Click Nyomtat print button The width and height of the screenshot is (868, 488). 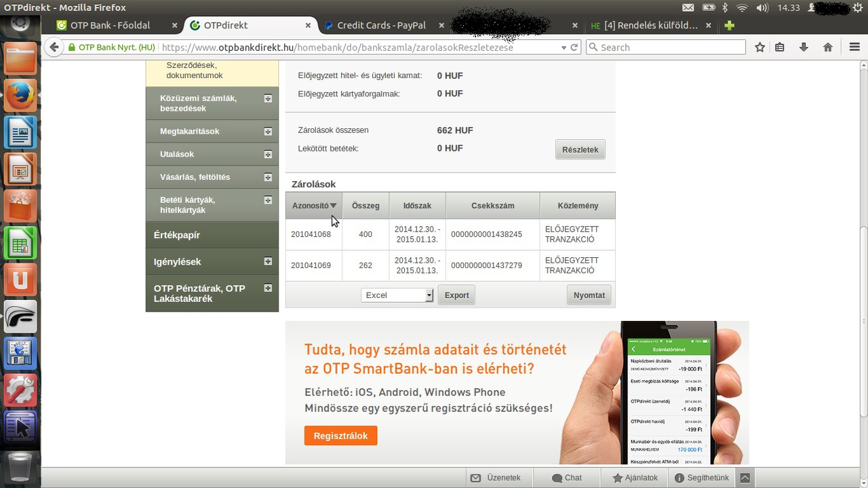589,295
